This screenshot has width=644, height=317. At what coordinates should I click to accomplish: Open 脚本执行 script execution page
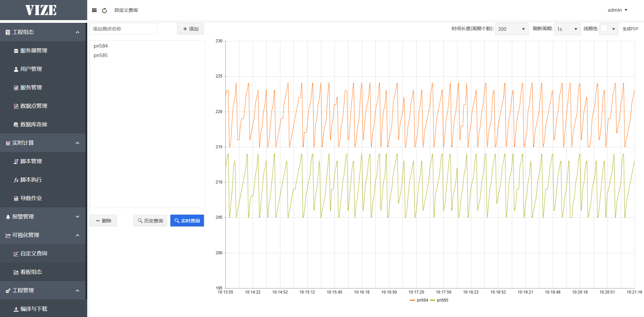(x=31, y=180)
